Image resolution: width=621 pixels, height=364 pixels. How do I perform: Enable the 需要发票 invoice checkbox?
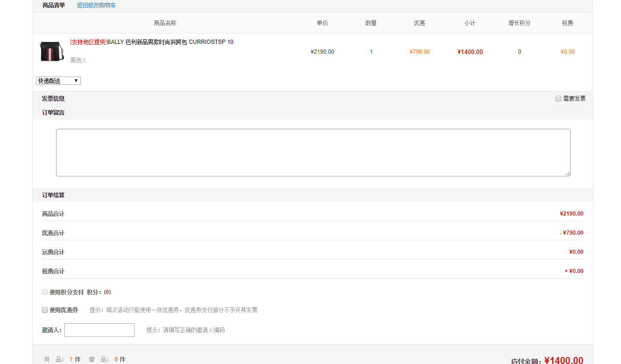(x=558, y=98)
